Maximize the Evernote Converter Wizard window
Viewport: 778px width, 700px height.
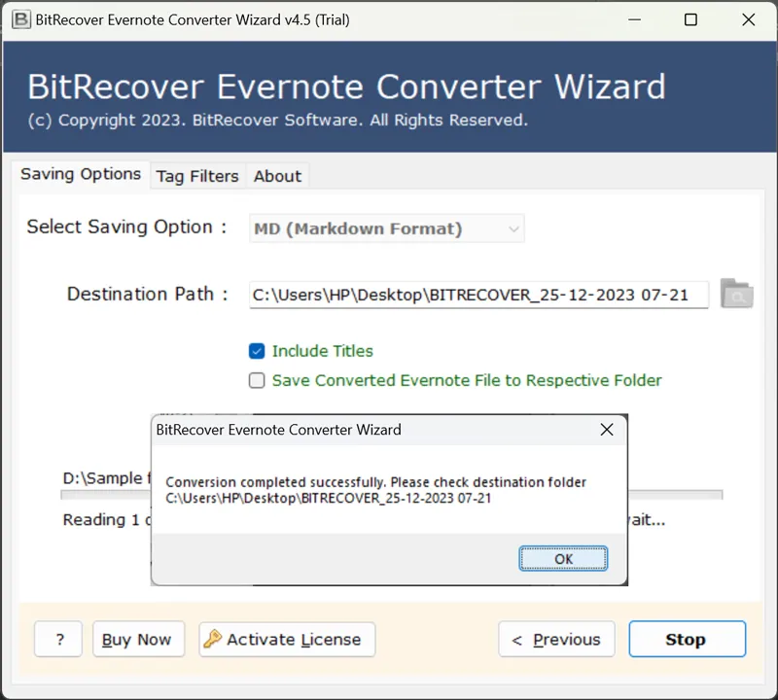click(x=690, y=19)
